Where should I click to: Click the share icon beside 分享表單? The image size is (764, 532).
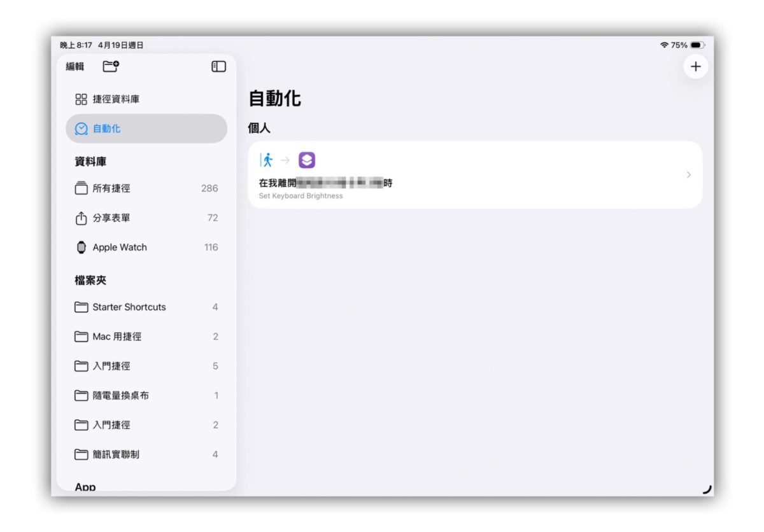coord(81,218)
